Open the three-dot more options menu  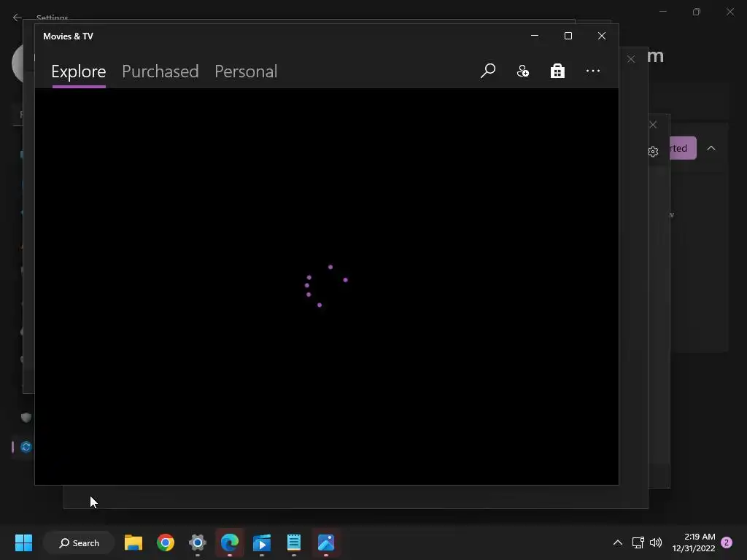[x=592, y=71]
